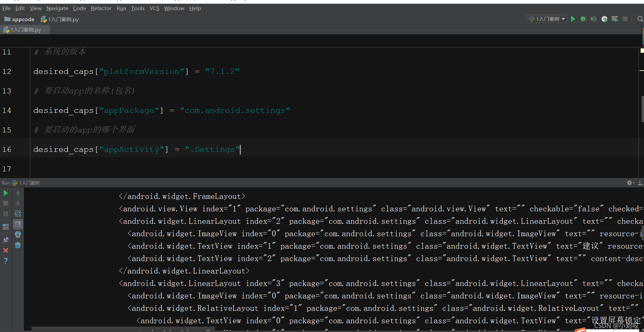Run the 1入门案例 script with the green play icon
Image resolution: width=644 pixels, height=332 pixels.
pos(573,19)
